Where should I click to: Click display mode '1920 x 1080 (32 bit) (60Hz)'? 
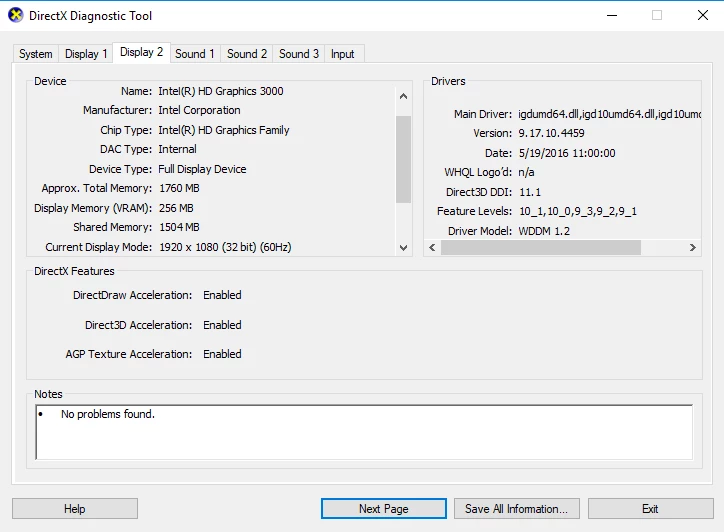click(225, 247)
